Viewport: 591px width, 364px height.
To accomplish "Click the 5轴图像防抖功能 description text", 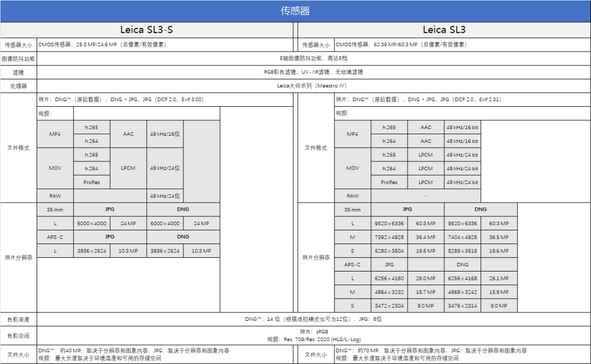I will [314, 59].
